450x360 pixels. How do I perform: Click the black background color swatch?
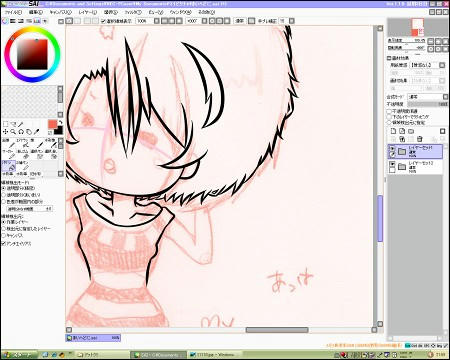[59, 130]
